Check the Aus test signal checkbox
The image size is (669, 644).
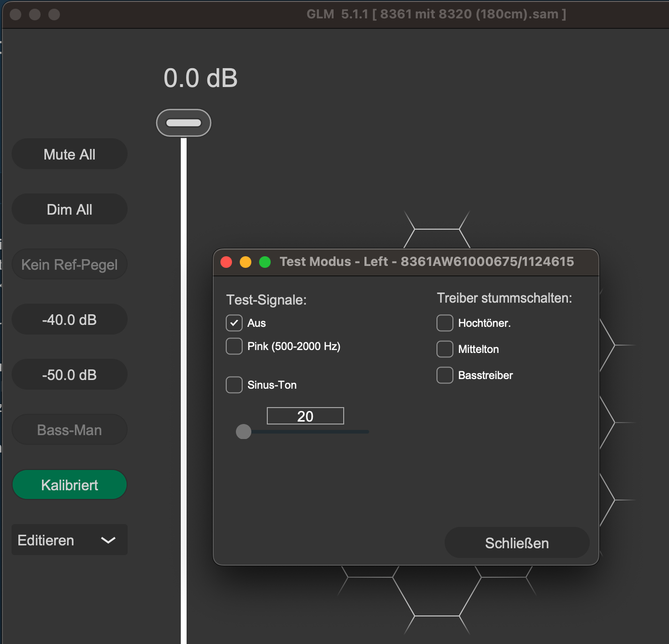click(x=234, y=323)
